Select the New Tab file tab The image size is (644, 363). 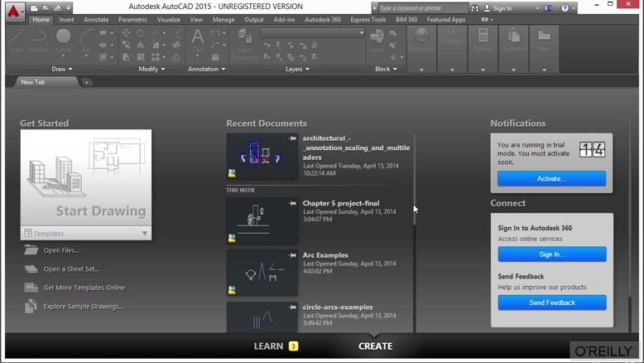[x=46, y=82]
